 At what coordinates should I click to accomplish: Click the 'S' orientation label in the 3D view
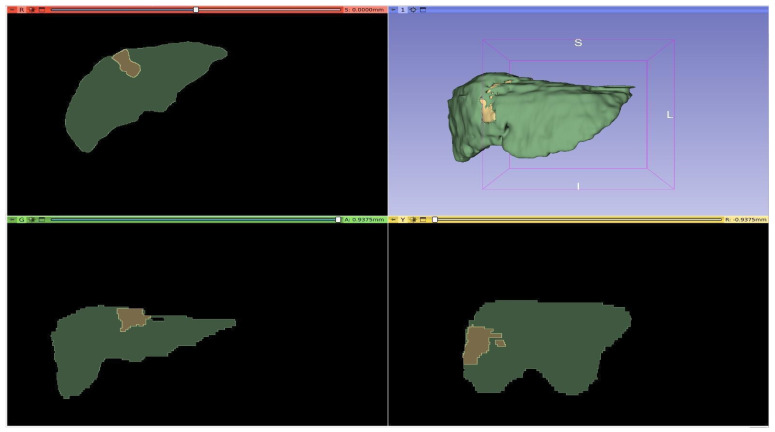click(578, 43)
